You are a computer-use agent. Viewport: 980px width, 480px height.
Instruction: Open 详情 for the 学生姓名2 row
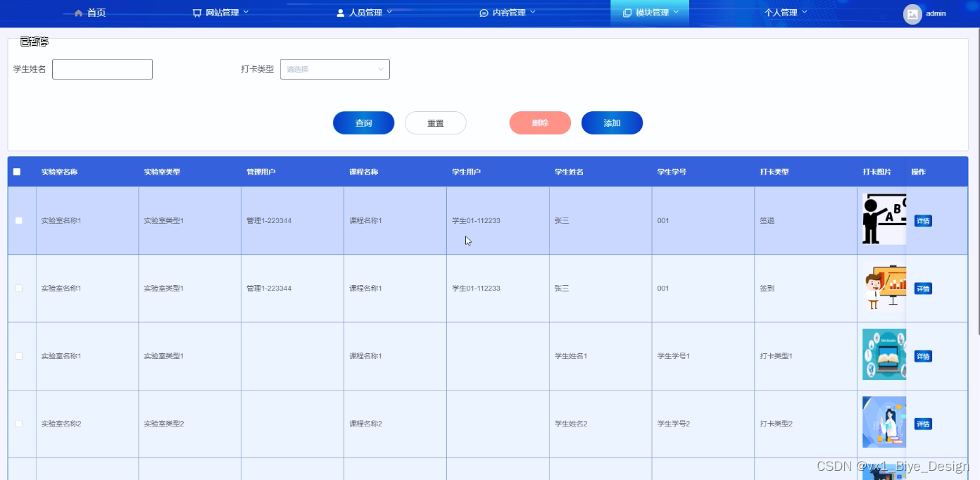923,424
